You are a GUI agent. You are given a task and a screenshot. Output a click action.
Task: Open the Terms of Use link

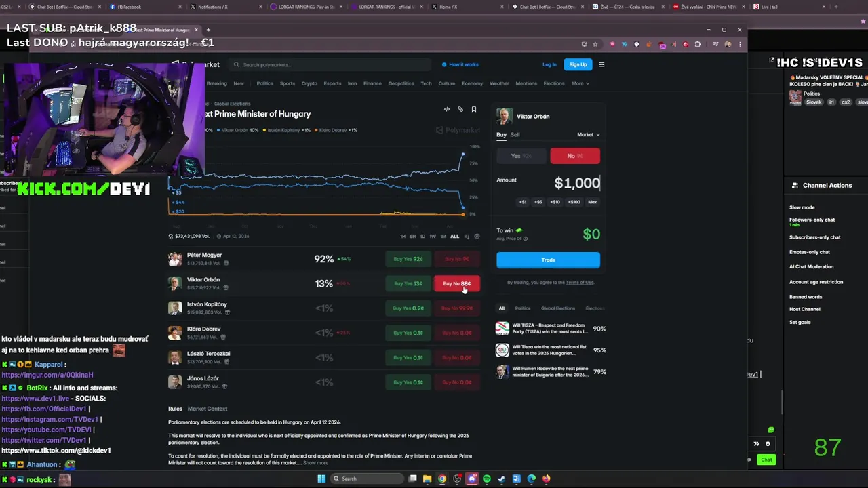[x=580, y=283]
